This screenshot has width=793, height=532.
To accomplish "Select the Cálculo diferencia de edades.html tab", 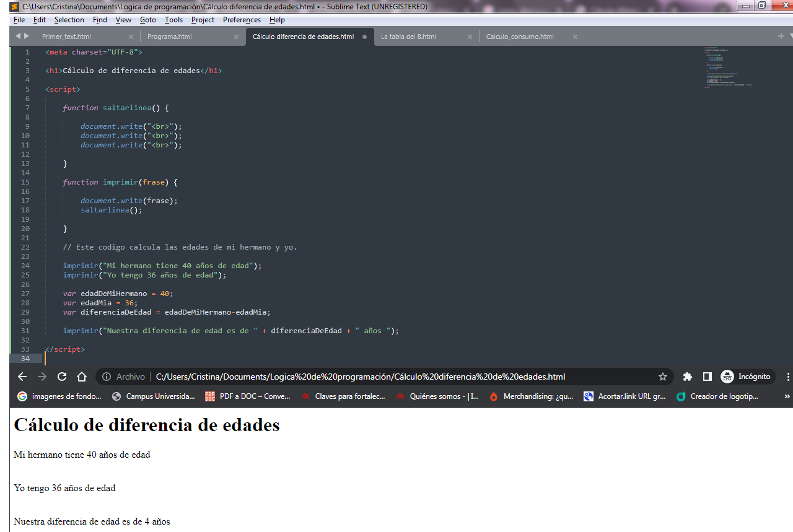I will pyautogui.click(x=303, y=37).
